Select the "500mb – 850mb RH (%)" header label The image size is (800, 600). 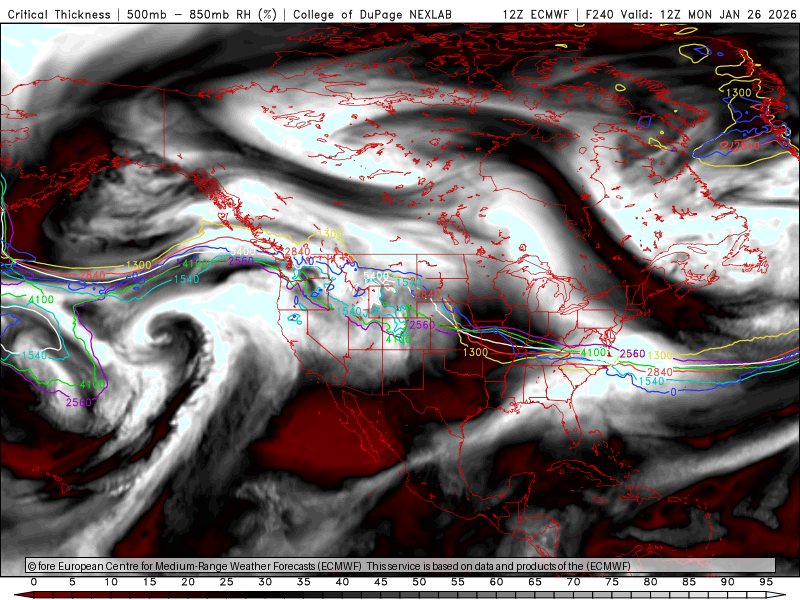point(202,14)
